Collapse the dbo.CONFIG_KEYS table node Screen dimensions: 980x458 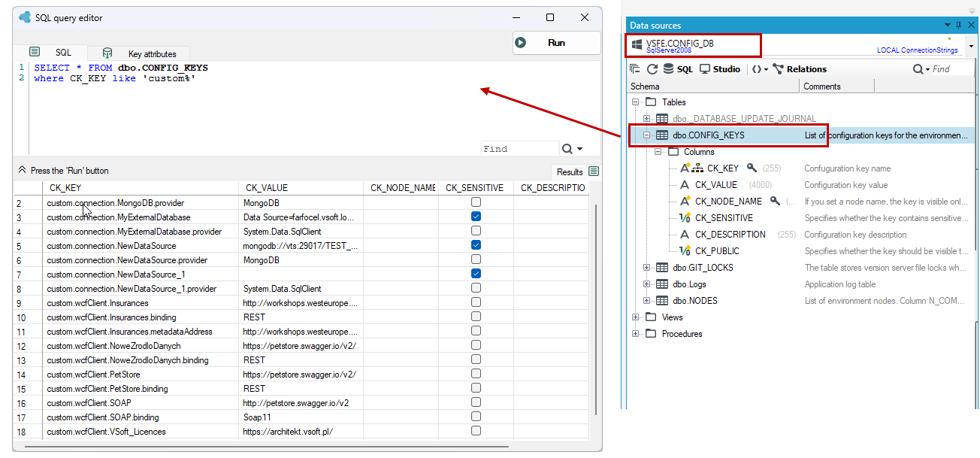point(646,135)
